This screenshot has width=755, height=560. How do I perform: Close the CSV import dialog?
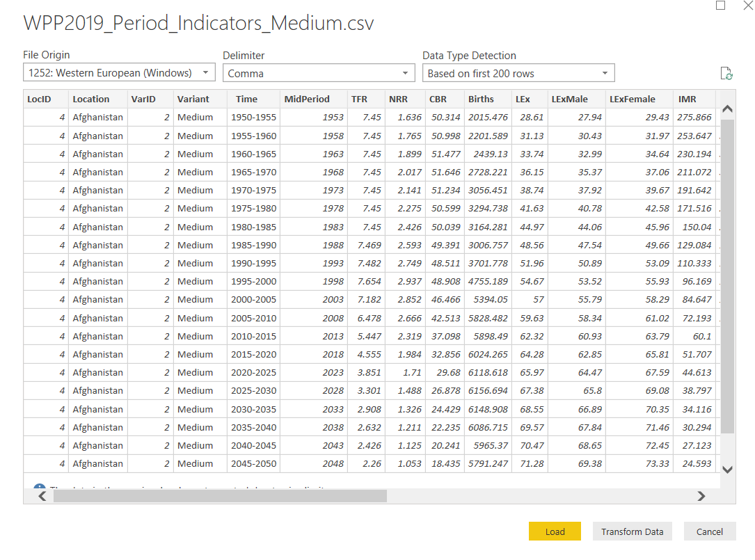coord(748,6)
